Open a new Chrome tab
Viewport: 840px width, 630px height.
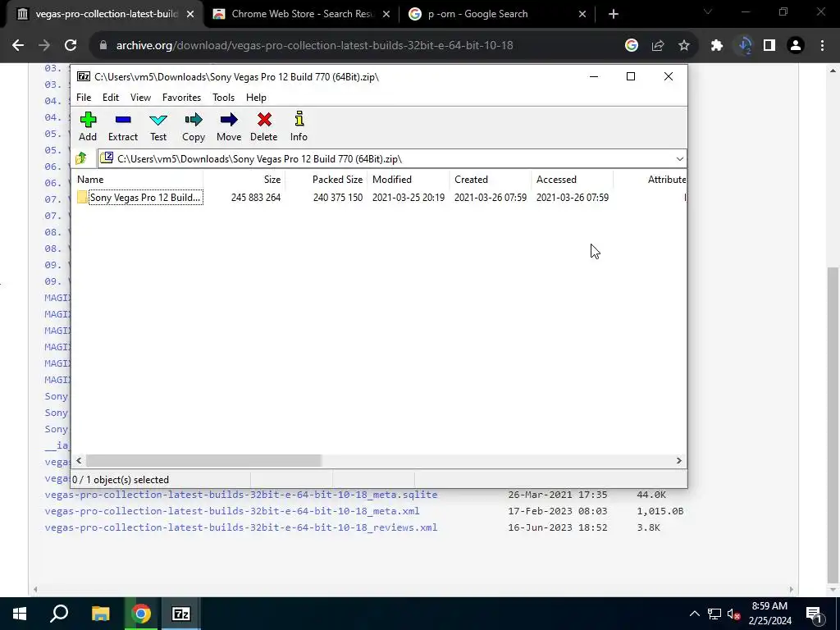point(614,14)
